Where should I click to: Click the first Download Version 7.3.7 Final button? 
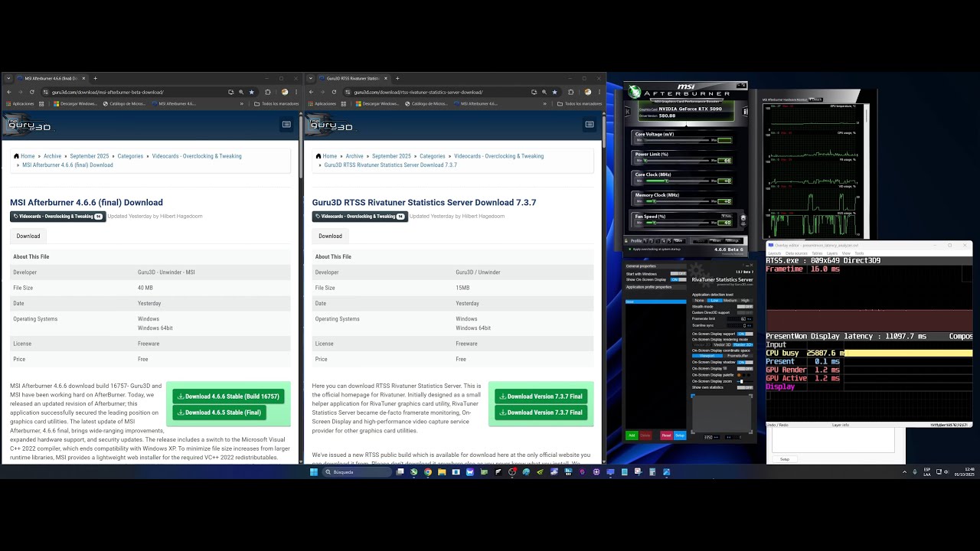[x=541, y=396]
